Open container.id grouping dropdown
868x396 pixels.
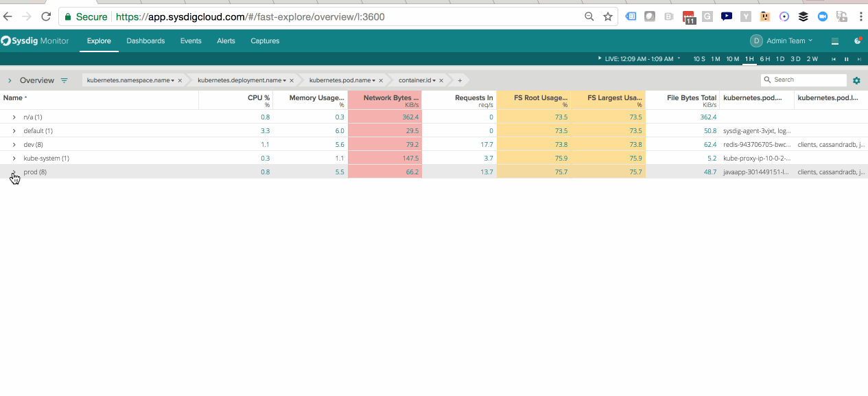pos(417,80)
